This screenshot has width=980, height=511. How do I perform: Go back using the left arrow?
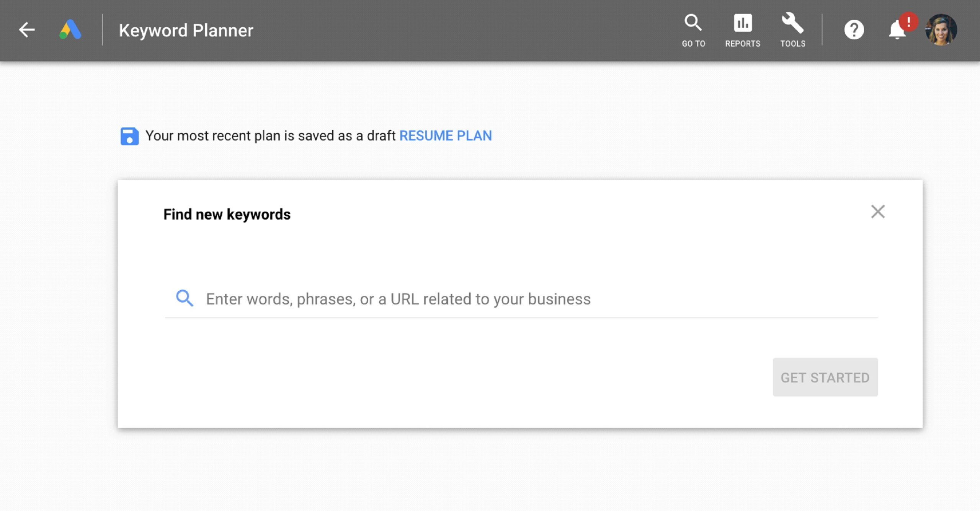tap(27, 30)
